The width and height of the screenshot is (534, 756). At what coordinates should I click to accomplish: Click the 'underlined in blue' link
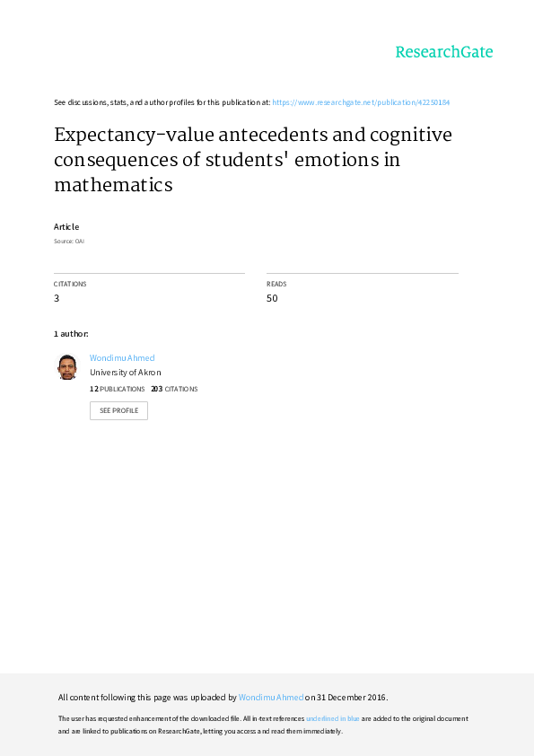pos(333,718)
